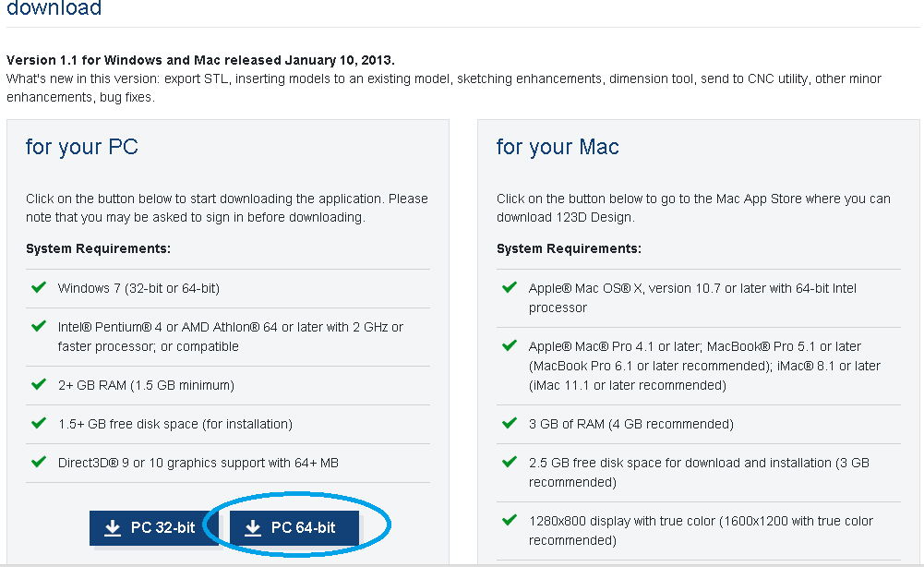
Task: Click the download arrow icon on PC 32-bit button
Action: (x=113, y=528)
